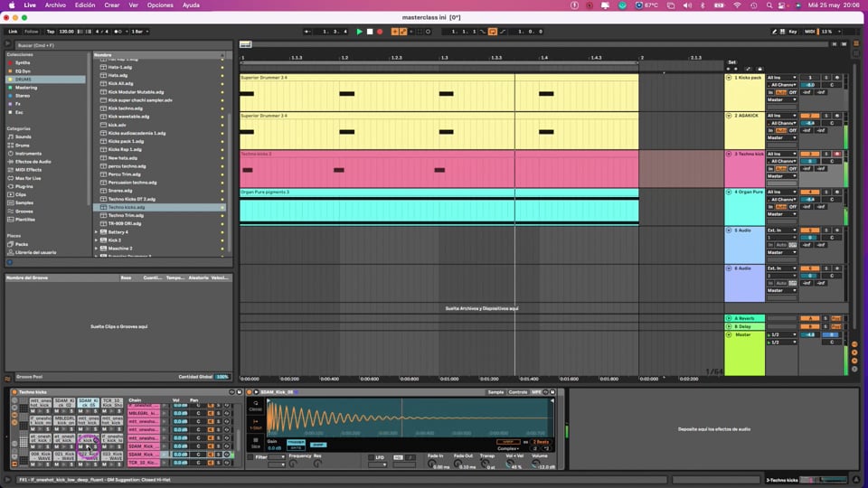The height and width of the screenshot is (488, 868).
Task: Expand the Maschine 2 folder
Action: (97, 249)
